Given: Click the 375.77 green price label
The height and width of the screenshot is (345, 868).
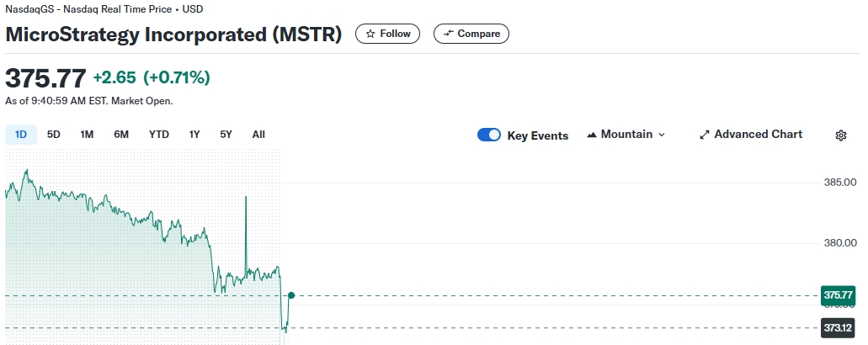Looking at the screenshot, I should (839, 295).
